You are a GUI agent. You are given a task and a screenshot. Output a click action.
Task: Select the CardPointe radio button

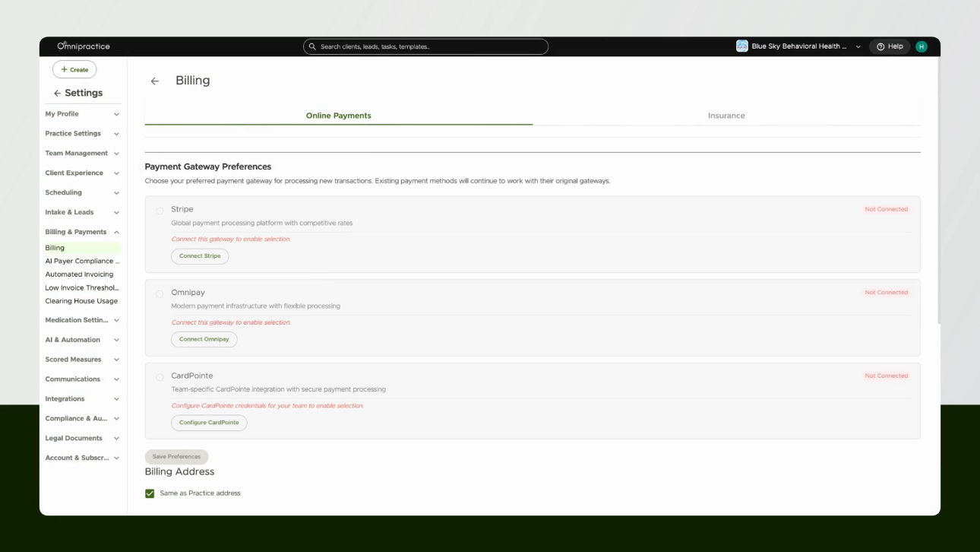pyautogui.click(x=160, y=377)
